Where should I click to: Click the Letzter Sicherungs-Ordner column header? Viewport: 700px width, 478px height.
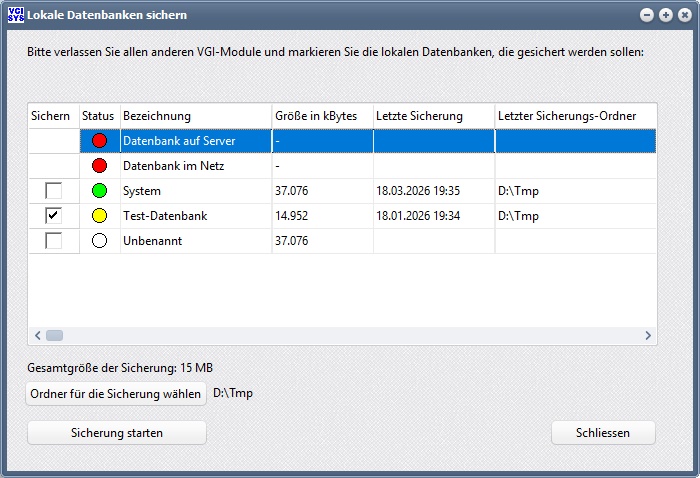pyautogui.click(x=575, y=116)
